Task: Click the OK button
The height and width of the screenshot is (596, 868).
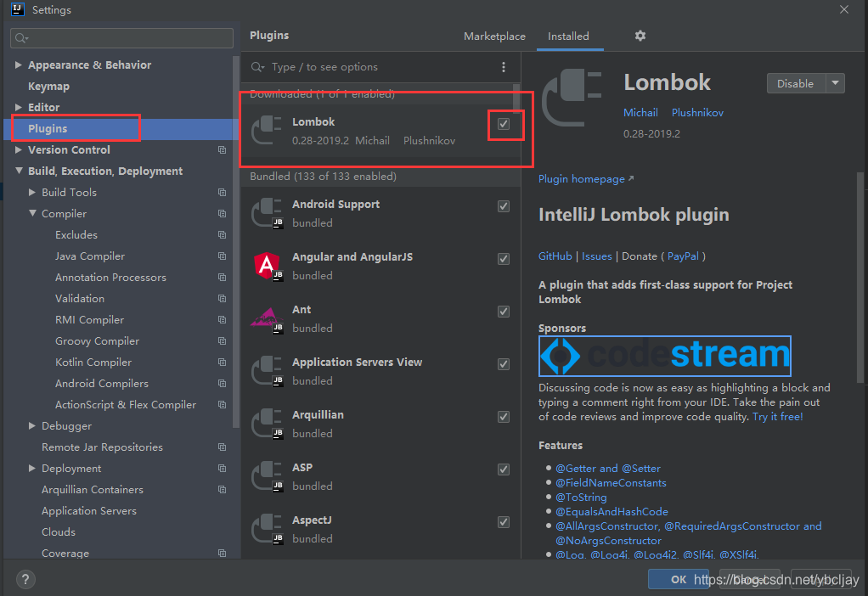Action: pos(678,579)
